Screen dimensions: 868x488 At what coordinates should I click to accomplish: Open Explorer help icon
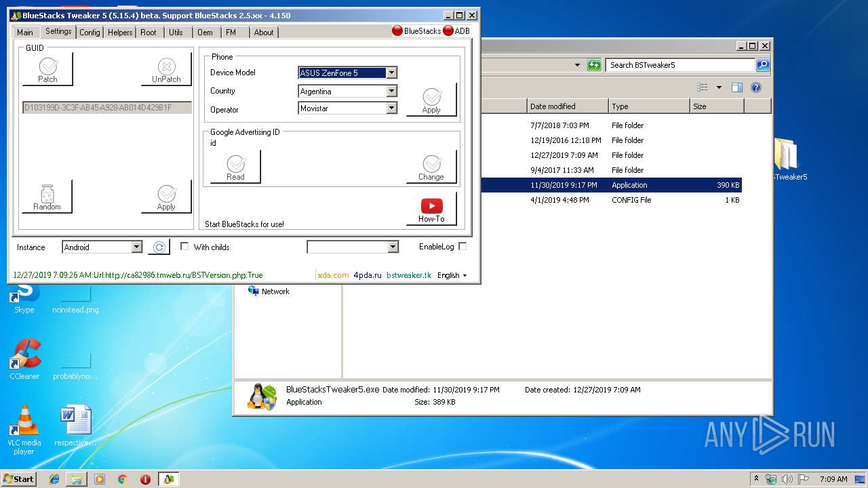coord(756,87)
